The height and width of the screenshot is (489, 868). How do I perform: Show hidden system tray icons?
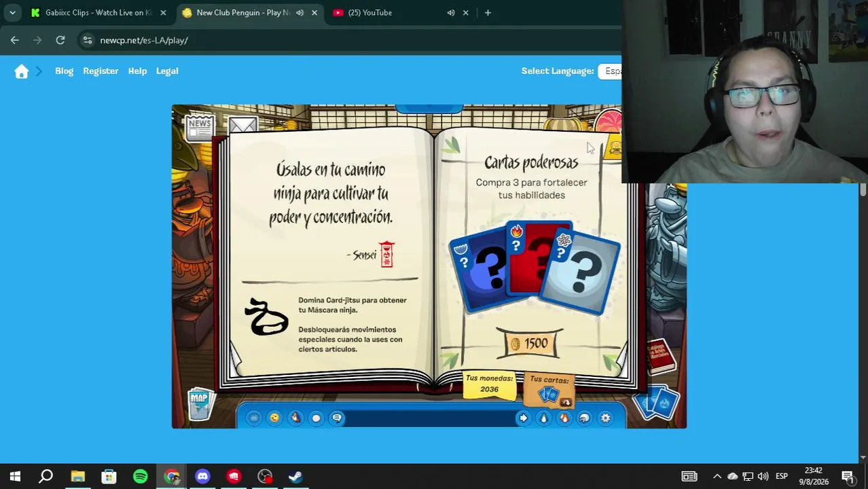(717, 476)
